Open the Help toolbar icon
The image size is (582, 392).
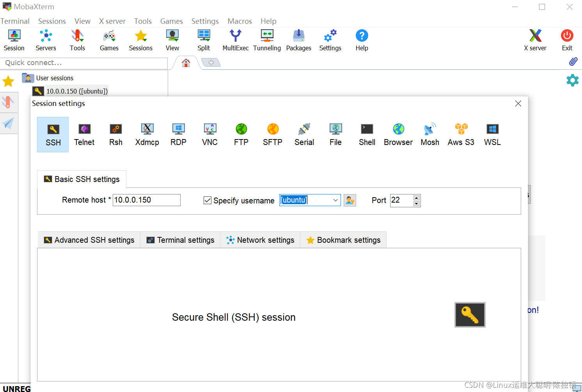(362, 40)
